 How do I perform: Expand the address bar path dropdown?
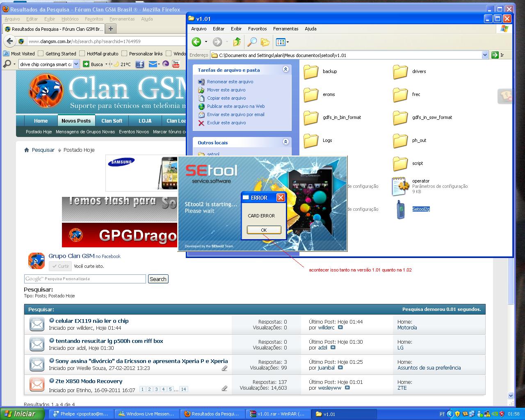tap(485, 55)
